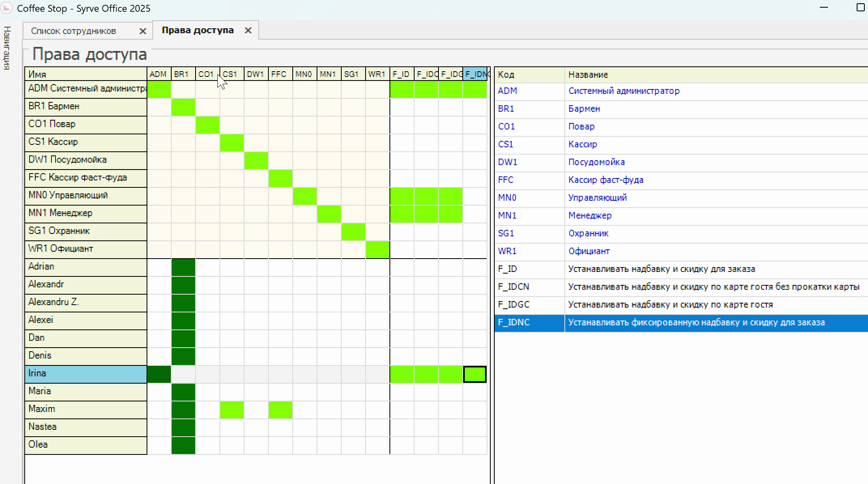Click the Syrve app icon in title bar

(6, 8)
